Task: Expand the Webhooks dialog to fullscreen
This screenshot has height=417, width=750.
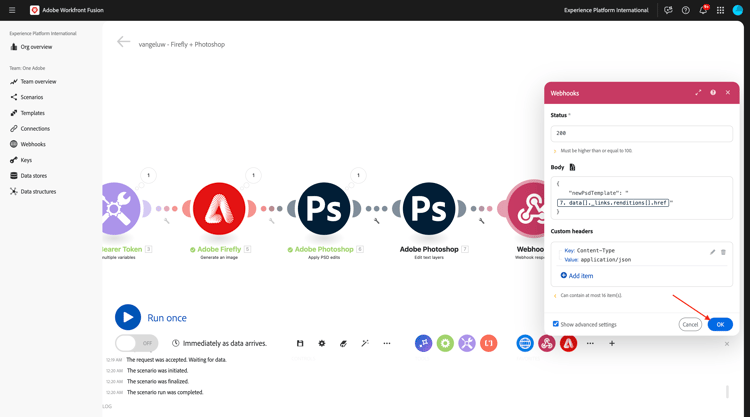Action: click(698, 93)
